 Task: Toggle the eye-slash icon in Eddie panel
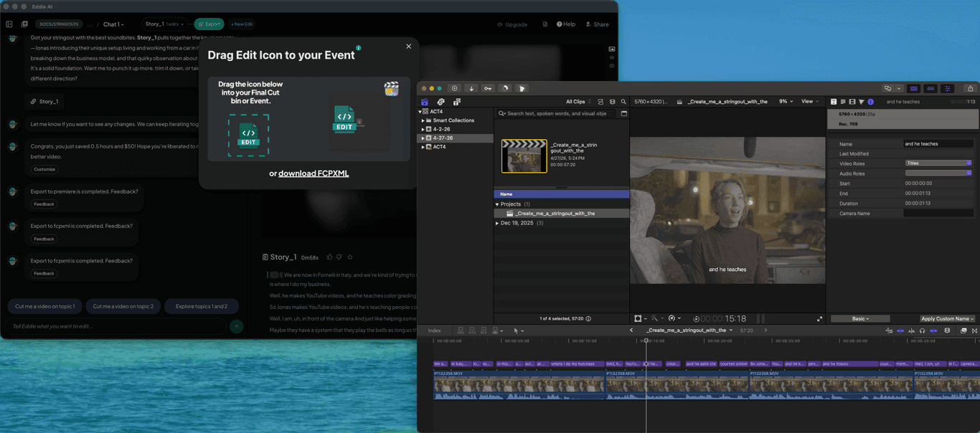tap(611, 66)
